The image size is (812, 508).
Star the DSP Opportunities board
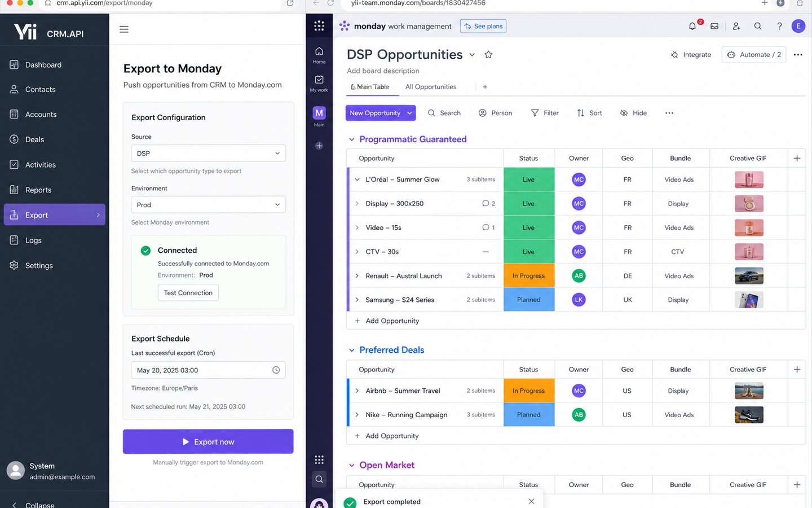[489, 55]
